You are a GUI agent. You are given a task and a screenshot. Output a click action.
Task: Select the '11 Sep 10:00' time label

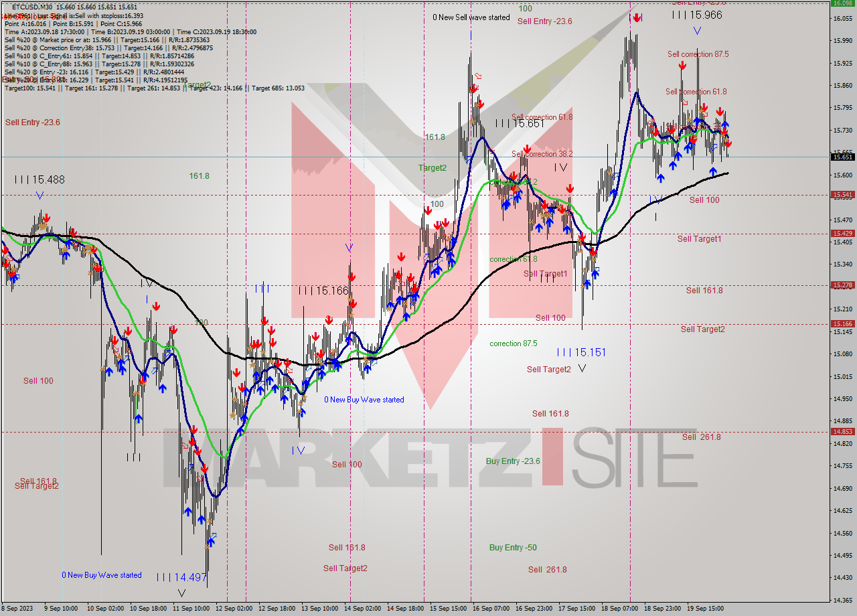pos(191,609)
